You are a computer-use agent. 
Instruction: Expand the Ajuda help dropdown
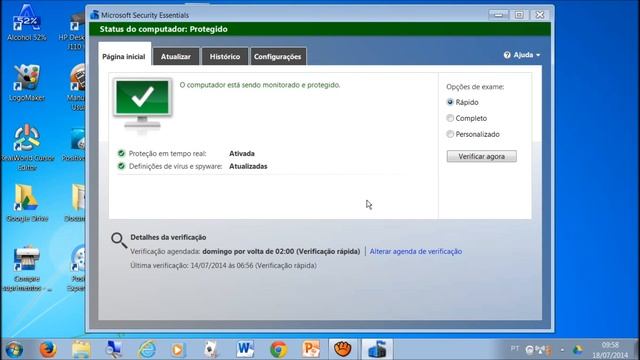522,55
